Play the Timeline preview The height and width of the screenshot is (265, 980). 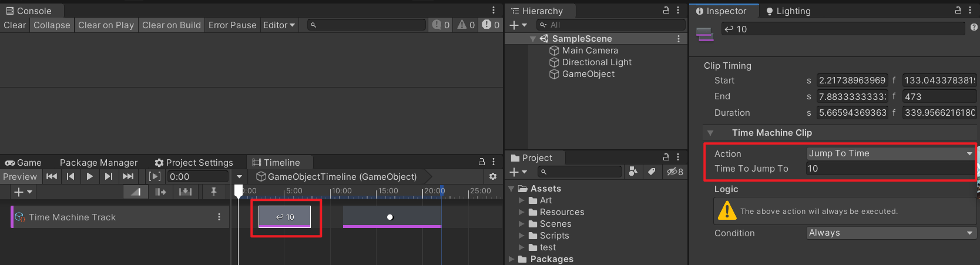click(89, 176)
